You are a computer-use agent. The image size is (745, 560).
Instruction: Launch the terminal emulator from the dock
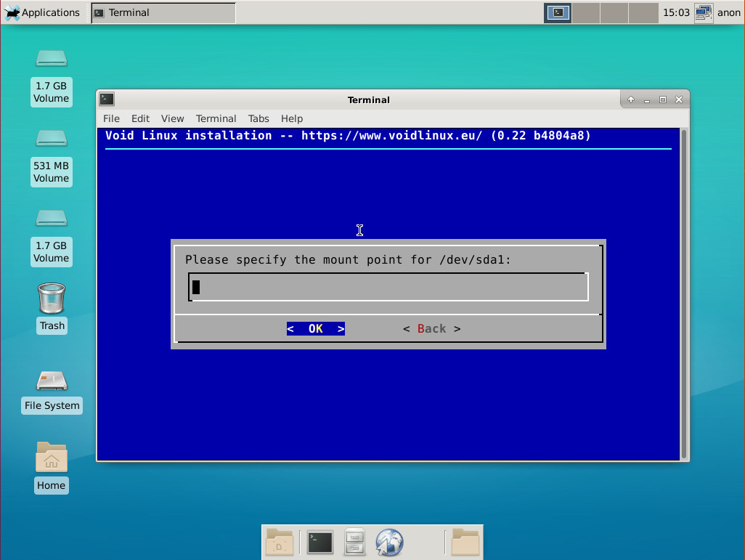coord(319,543)
